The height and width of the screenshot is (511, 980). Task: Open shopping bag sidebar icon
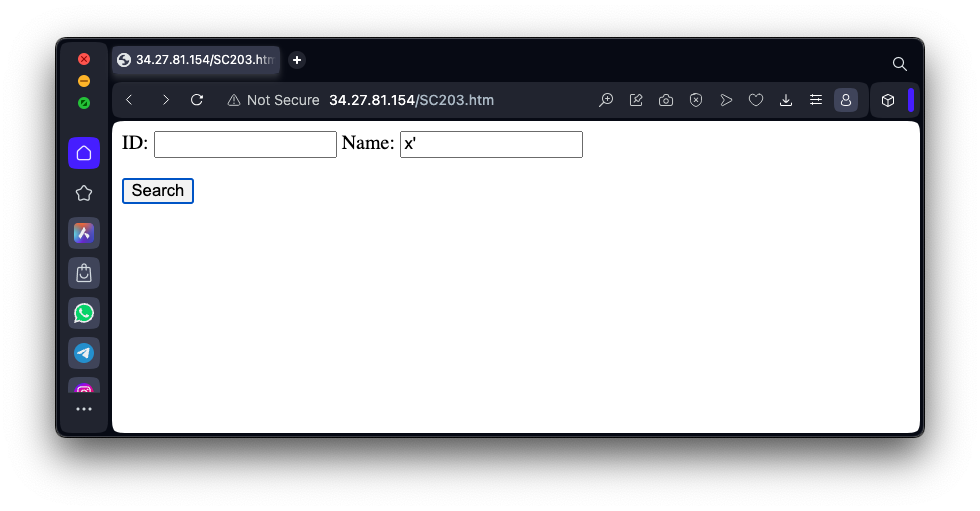[x=84, y=273]
